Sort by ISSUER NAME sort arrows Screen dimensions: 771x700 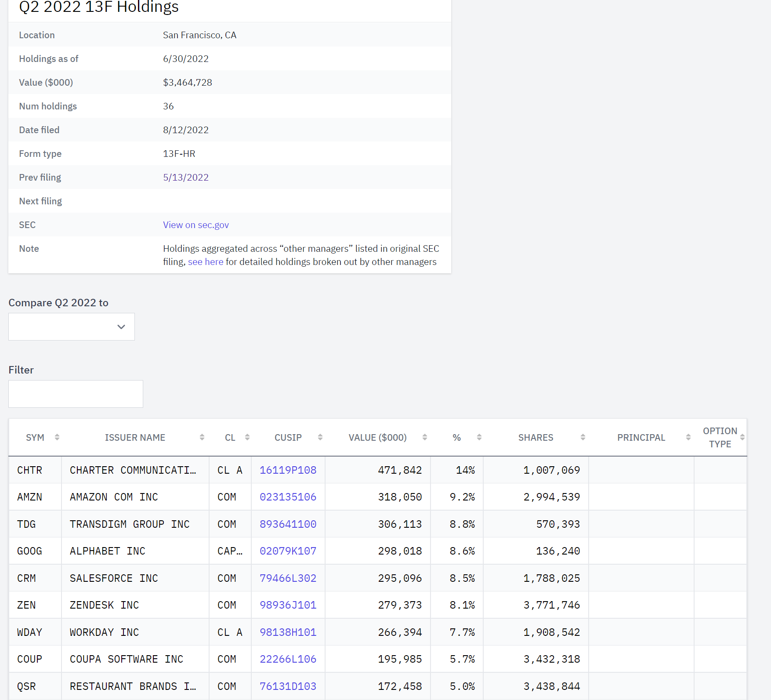point(202,437)
